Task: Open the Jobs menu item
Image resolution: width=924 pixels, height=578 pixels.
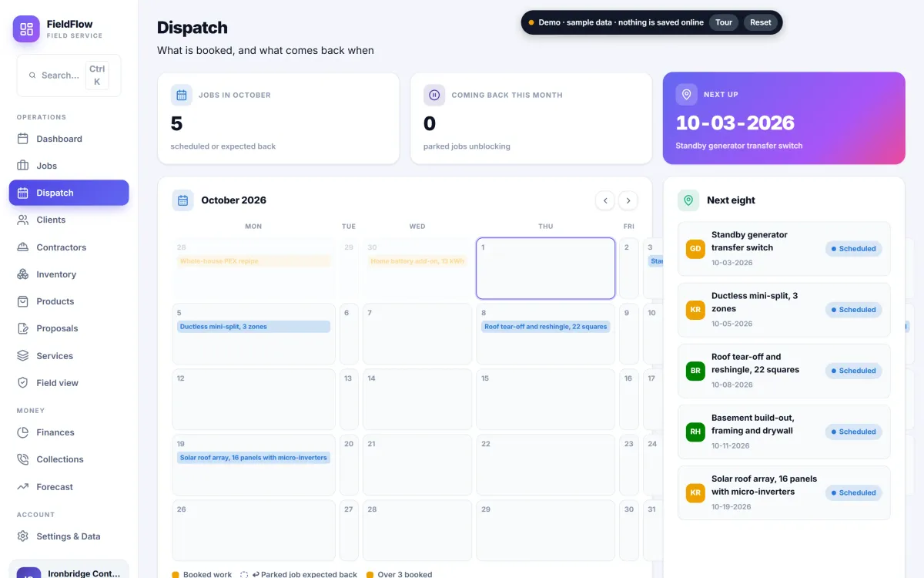Action: pyautogui.click(x=69, y=166)
